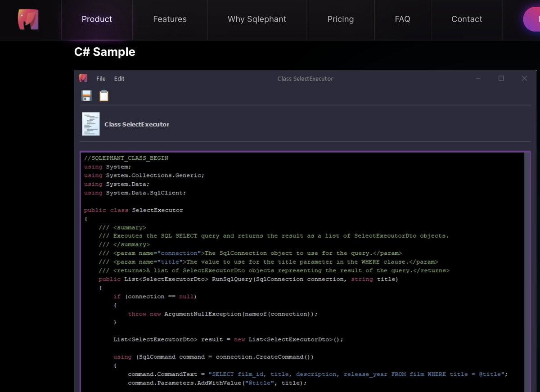Minimize the Class SelectExecutor window

[478, 78]
